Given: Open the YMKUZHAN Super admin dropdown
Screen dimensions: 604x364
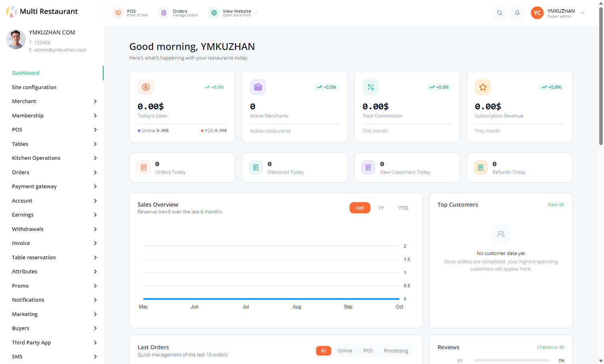Looking at the screenshot, I should 558,13.
